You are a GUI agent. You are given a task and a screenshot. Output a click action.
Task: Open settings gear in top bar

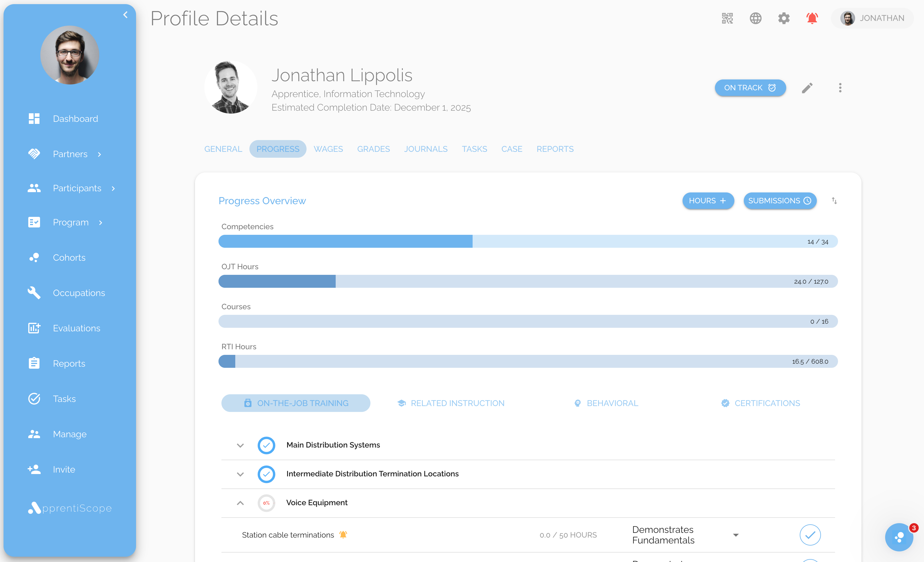[x=783, y=18]
